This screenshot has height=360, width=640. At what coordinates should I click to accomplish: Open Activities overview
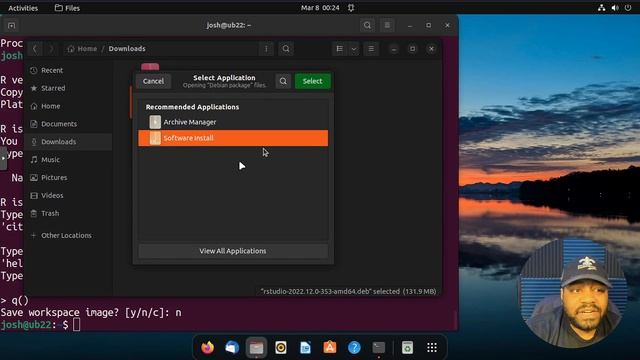point(23,8)
